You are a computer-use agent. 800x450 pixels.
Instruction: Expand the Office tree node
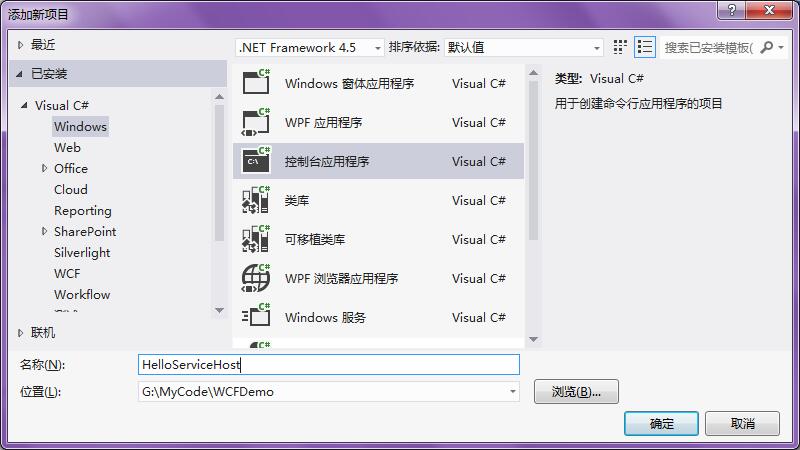tap(44, 168)
